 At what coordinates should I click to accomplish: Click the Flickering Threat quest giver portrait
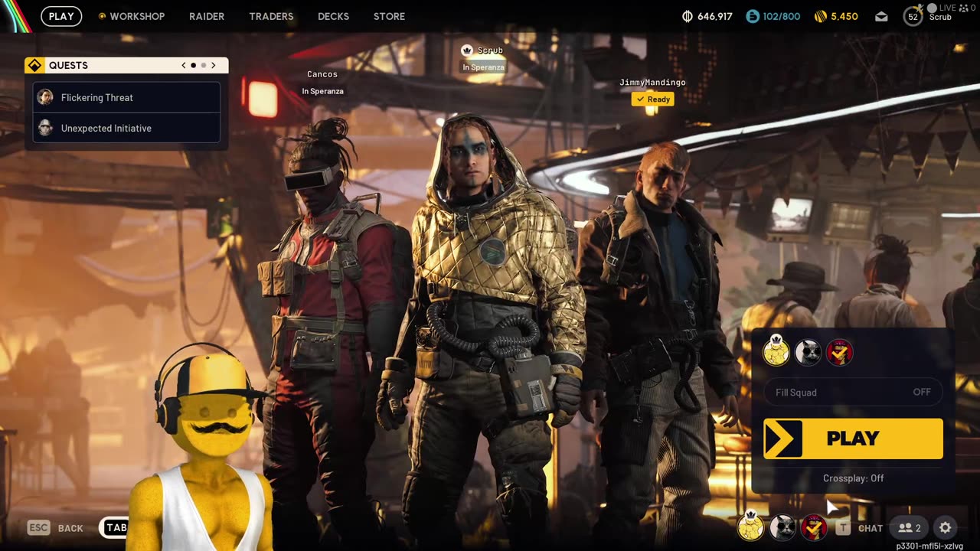click(x=45, y=97)
